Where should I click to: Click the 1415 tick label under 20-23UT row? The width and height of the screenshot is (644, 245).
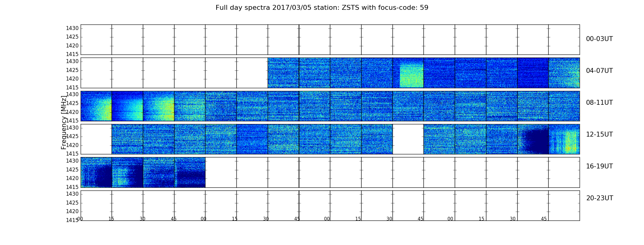point(72,220)
